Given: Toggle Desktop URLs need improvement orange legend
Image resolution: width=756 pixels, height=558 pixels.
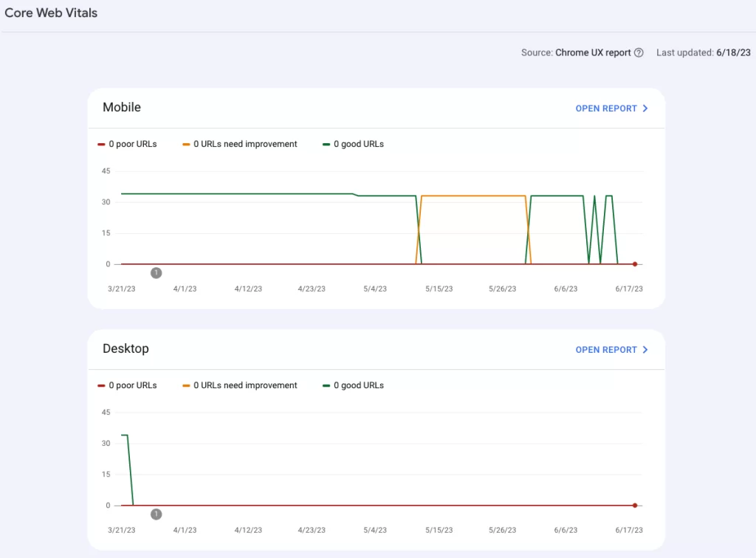Looking at the screenshot, I should coord(240,385).
